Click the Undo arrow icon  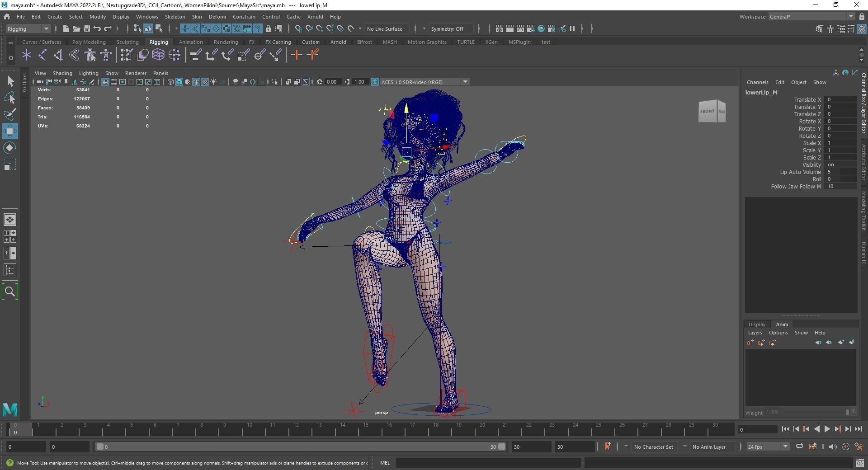tap(97, 28)
